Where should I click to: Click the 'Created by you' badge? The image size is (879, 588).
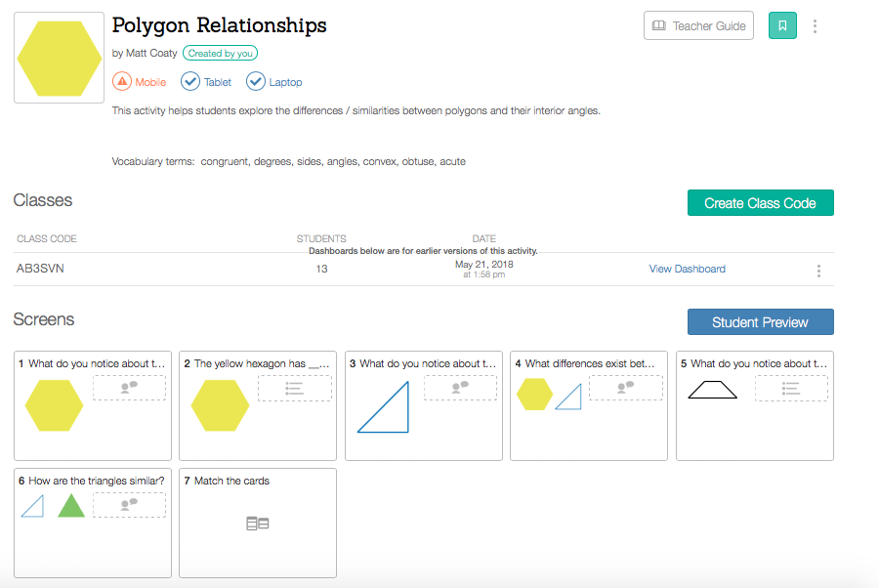220,54
